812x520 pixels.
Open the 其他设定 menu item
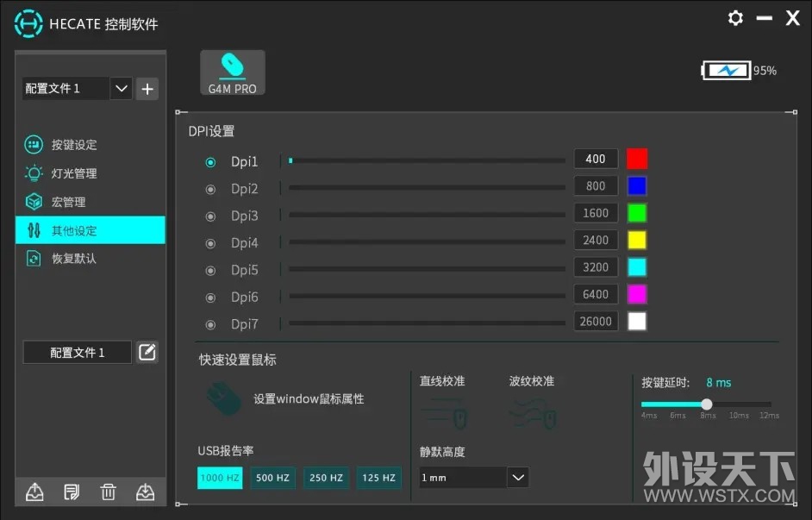(91, 230)
